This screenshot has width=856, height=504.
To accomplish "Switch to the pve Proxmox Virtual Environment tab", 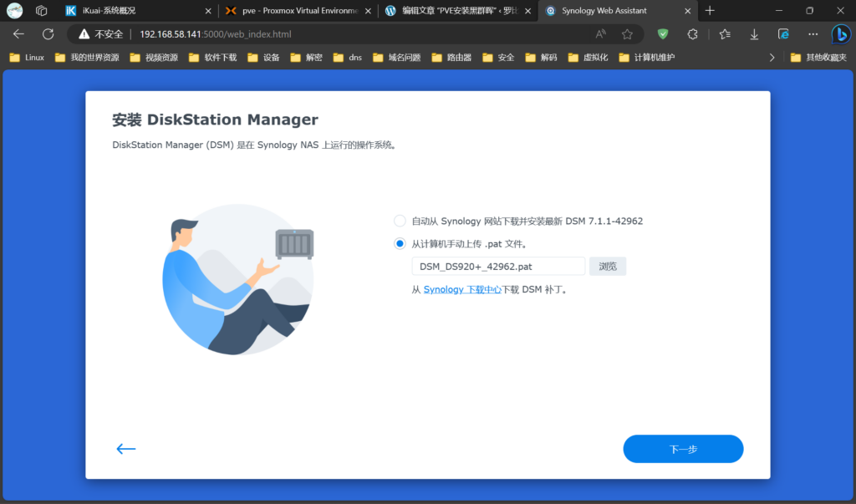I will click(293, 11).
